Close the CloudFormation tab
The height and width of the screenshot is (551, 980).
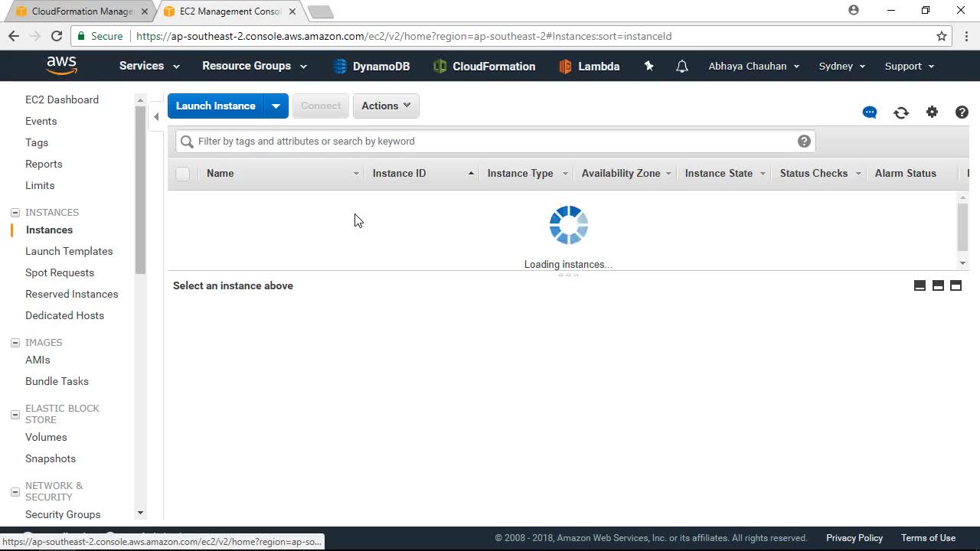pyautogui.click(x=145, y=11)
